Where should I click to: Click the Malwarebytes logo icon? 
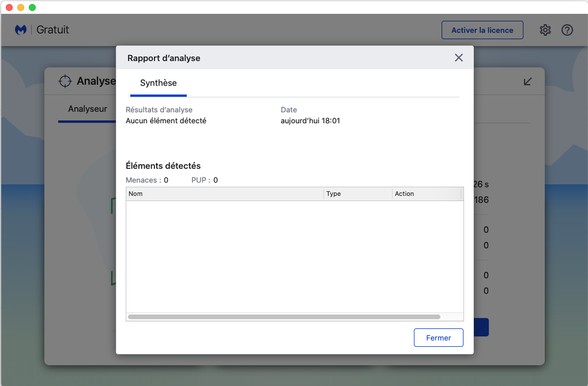click(x=21, y=30)
